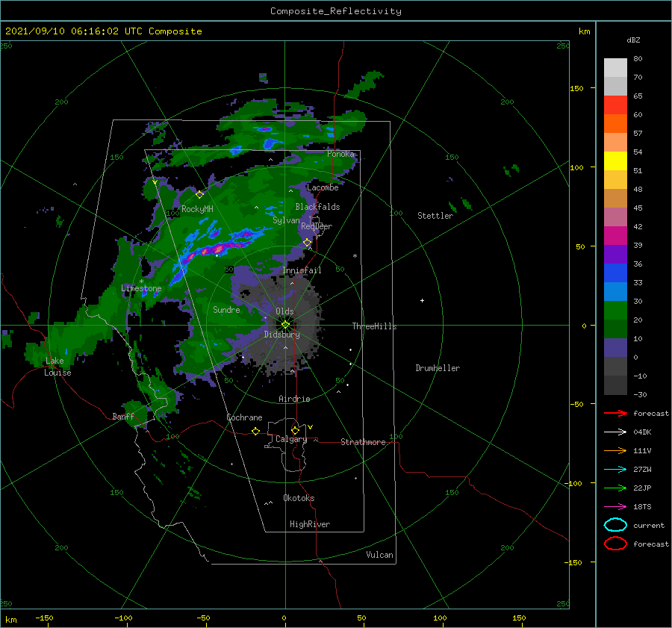Image resolution: width=672 pixels, height=628 pixels.
Task: Select the green 22JP arrow legend icon
Action: tap(615, 488)
